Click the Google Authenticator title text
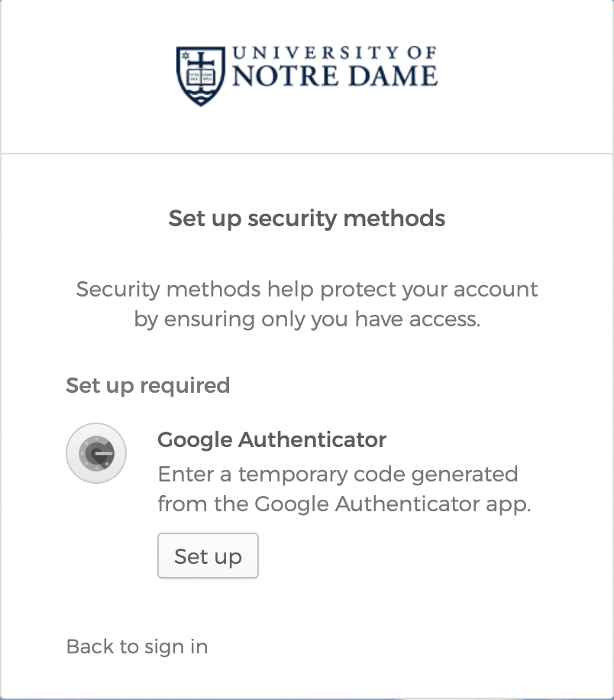 [271, 440]
